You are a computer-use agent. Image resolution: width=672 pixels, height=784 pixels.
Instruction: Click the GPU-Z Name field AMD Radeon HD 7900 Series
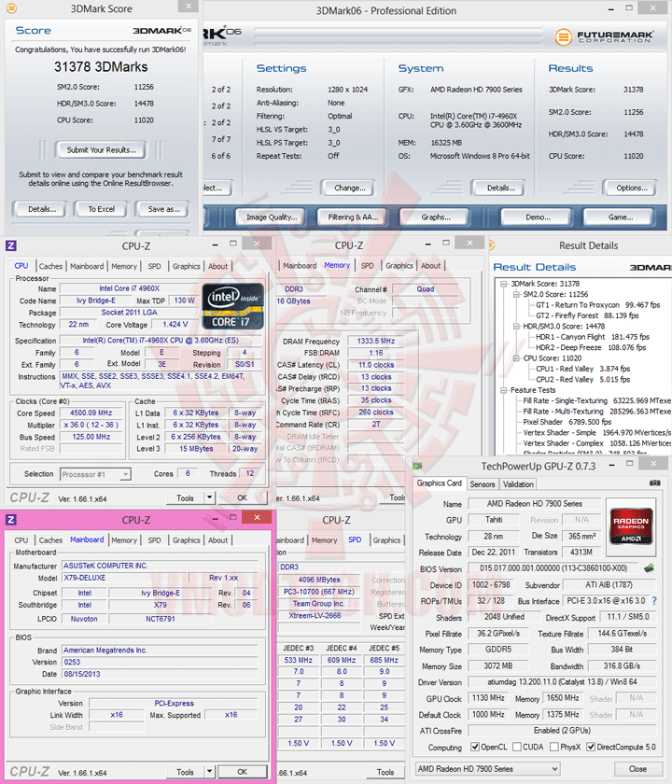(534, 503)
